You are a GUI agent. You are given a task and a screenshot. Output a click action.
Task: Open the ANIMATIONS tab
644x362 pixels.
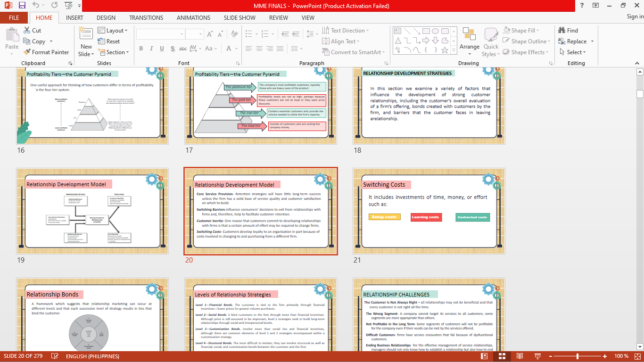coord(194,17)
